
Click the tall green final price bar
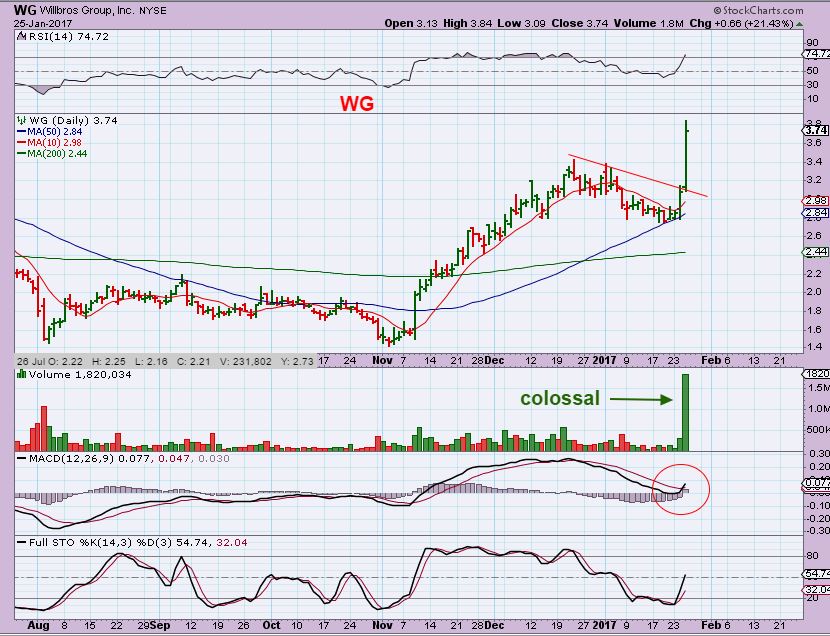coord(686,155)
